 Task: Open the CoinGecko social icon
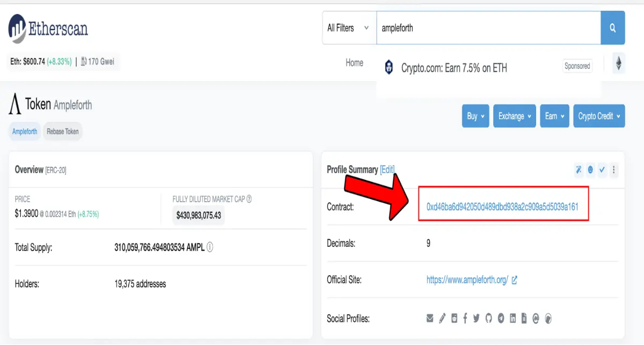click(548, 318)
